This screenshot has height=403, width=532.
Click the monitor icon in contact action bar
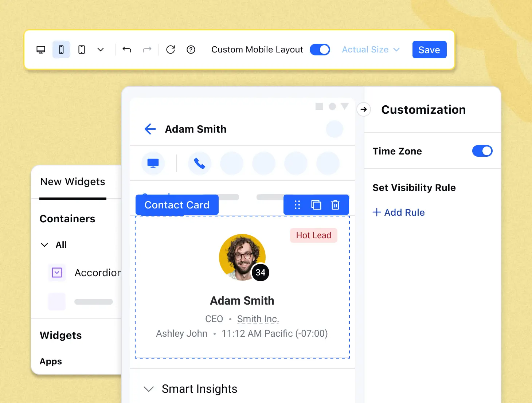(x=153, y=163)
